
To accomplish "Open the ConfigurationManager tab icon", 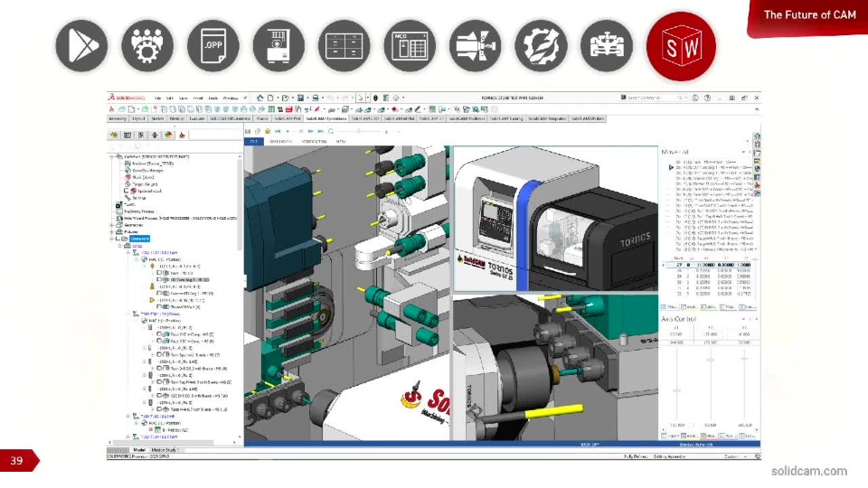I will (x=141, y=135).
